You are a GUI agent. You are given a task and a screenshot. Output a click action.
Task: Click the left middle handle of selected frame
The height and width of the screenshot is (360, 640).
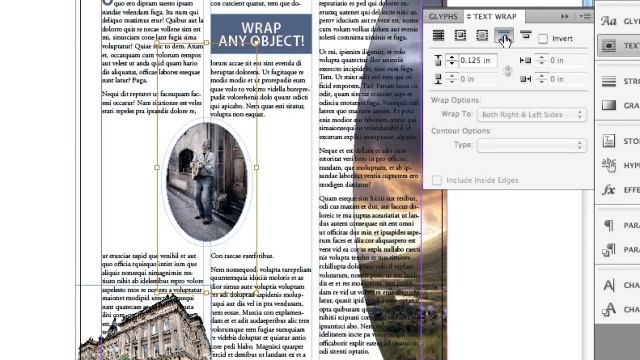(x=157, y=167)
